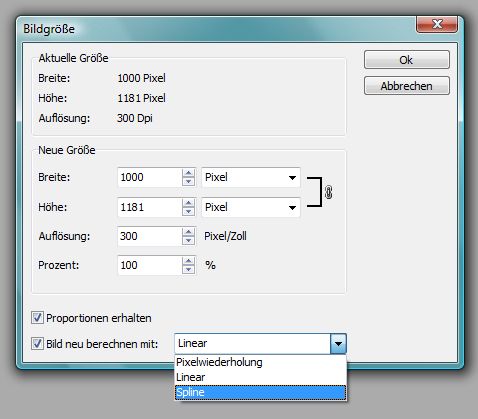478x419 pixels.
Task: Open the Breite unit Pixel dropdown
Action: coord(251,177)
